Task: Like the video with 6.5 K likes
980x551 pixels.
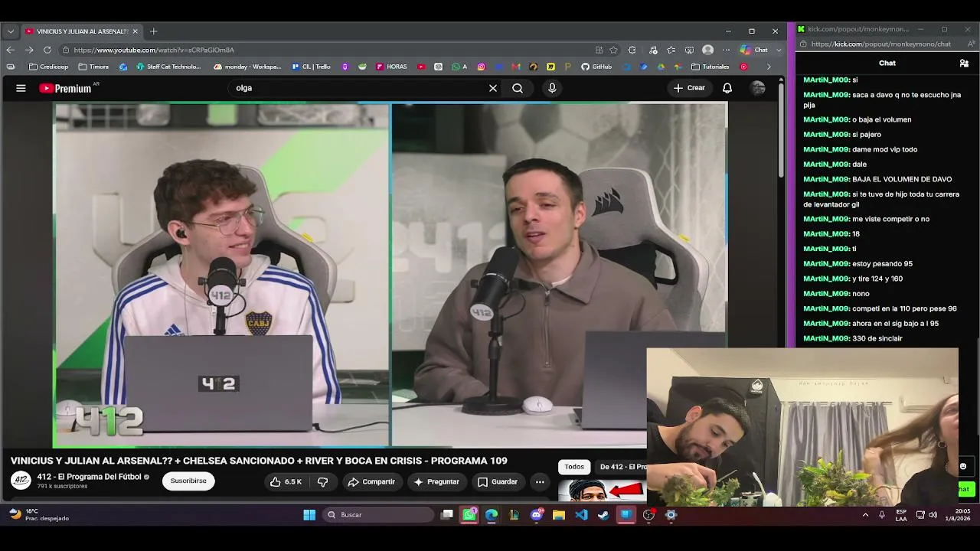Action: (x=286, y=482)
